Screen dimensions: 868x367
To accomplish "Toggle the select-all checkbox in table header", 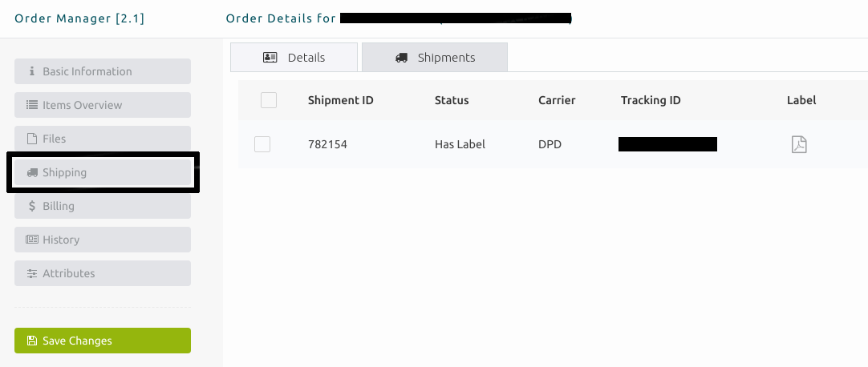I will click(x=269, y=100).
